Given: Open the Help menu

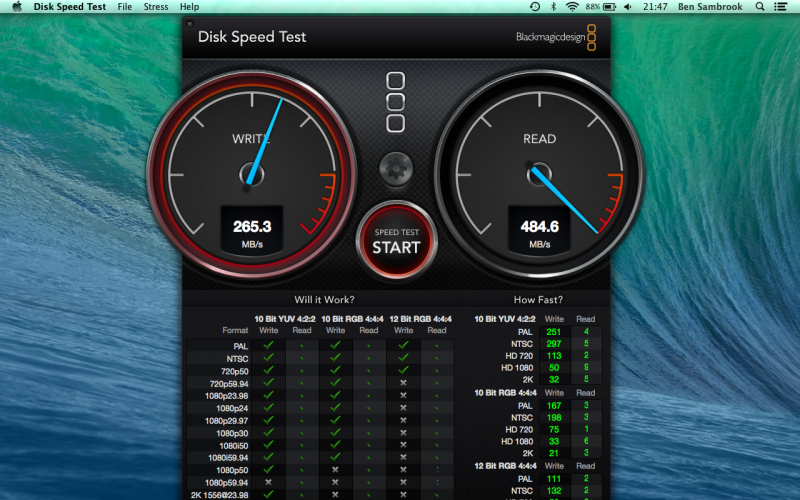Looking at the screenshot, I should click(189, 7).
